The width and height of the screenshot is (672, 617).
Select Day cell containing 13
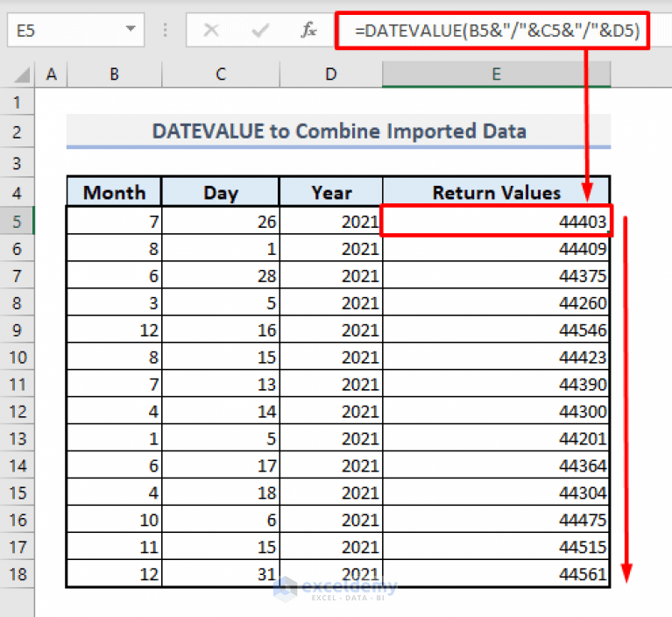click(x=221, y=384)
